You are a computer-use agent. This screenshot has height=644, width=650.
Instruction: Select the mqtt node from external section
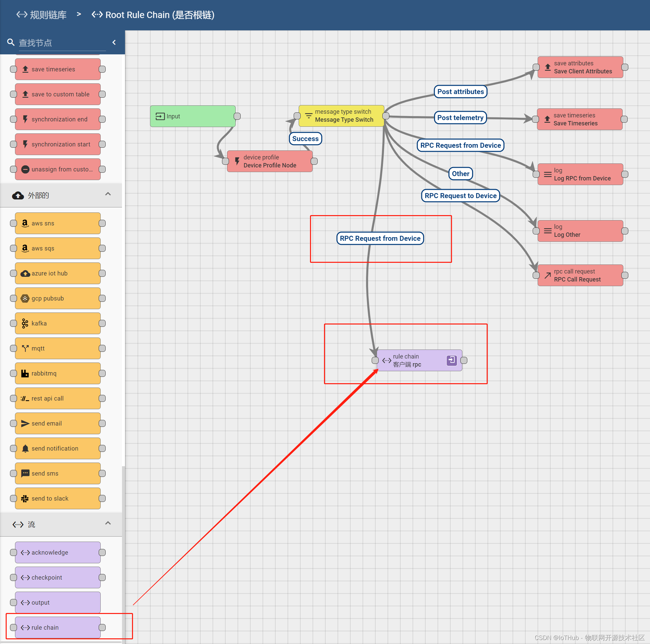tap(57, 348)
